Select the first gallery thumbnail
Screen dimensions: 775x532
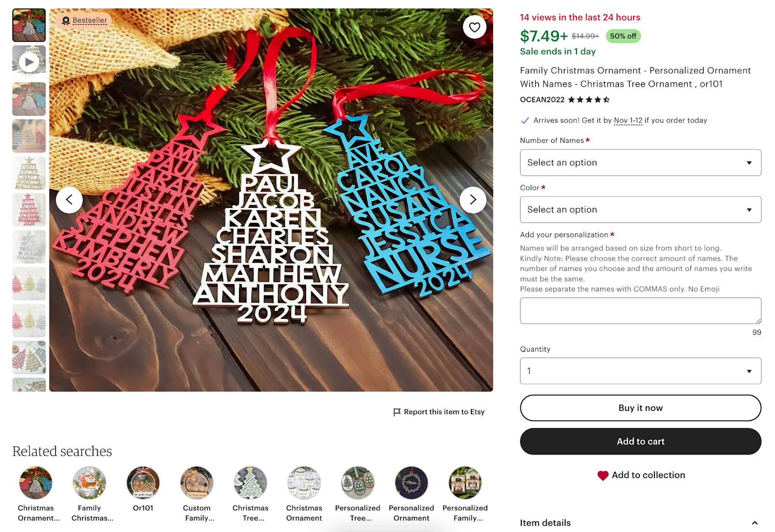[29, 25]
